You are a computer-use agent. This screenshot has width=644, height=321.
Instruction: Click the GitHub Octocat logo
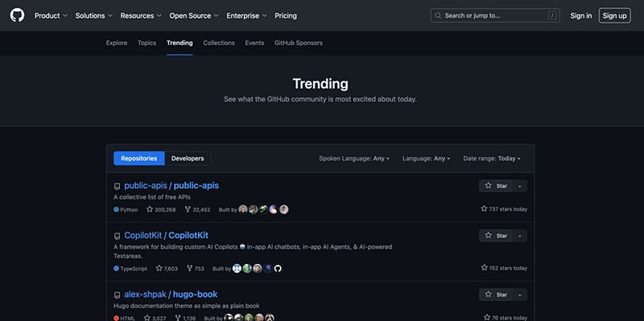[17, 15]
